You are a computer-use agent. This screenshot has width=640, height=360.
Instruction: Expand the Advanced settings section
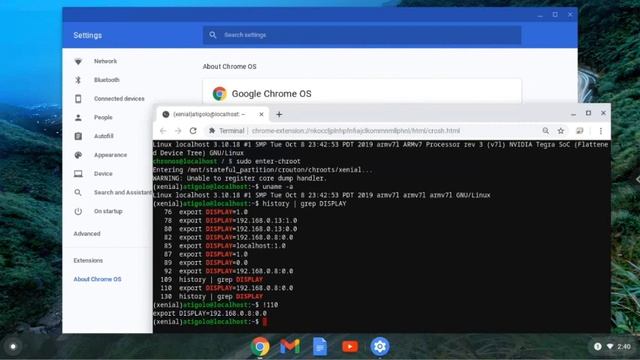[87, 234]
